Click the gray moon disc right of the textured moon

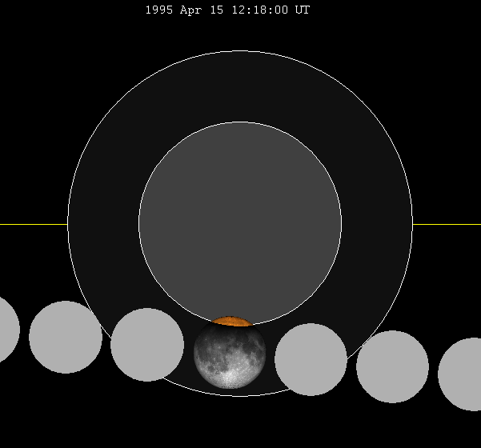point(311,359)
